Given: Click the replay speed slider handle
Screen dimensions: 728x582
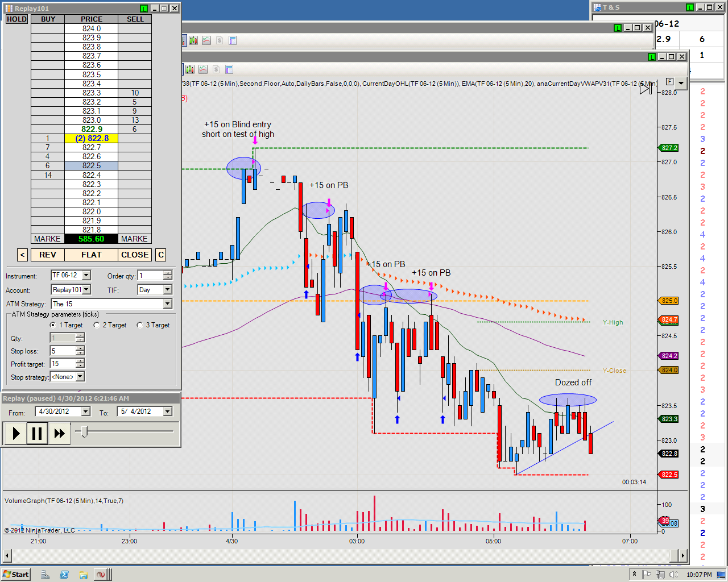Looking at the screenshot, I should [x=84, y=432].
